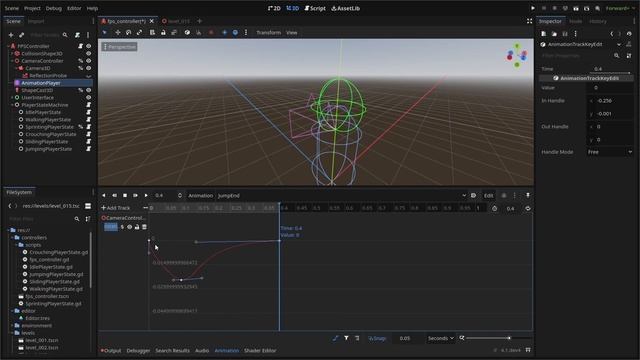Viewport: 640px width, 360px height.
Task: Click the Run Project play button
Action: 533,8
